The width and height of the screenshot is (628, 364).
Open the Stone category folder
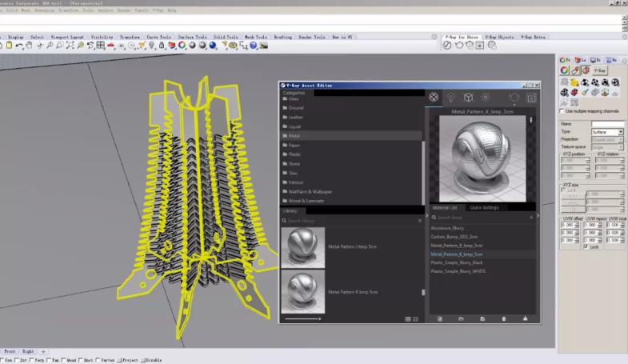[x=295, y=164]
